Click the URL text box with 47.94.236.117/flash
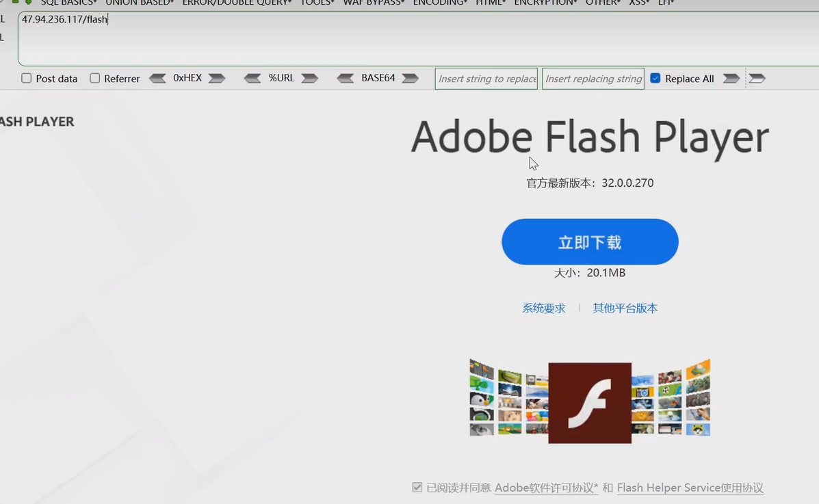Image resolution: width=819 pixels, height=504 pixels. click(x=418, y=39)
